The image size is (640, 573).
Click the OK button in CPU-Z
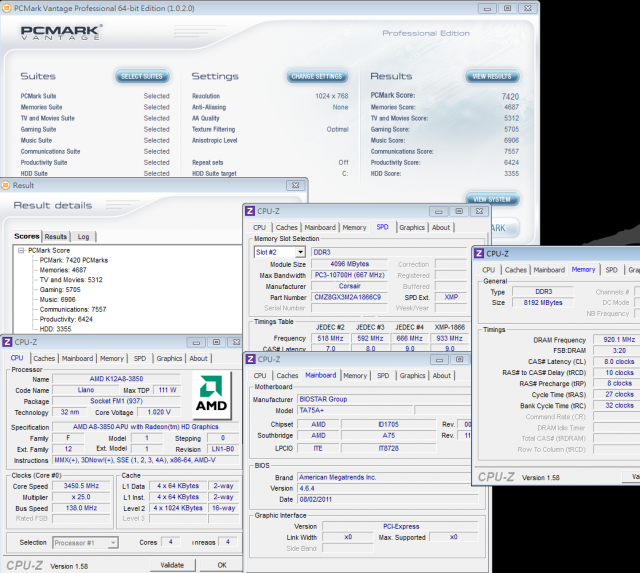point(222,565)
